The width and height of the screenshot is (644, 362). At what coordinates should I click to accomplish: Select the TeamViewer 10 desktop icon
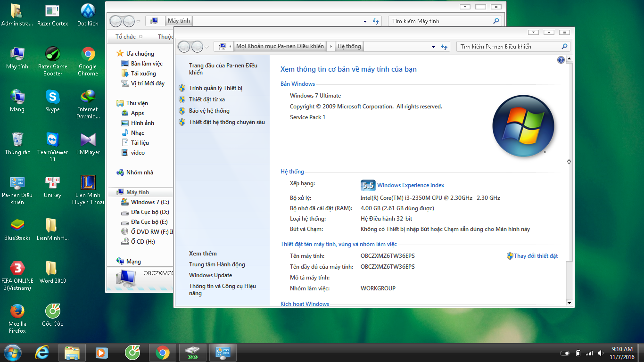52,147
